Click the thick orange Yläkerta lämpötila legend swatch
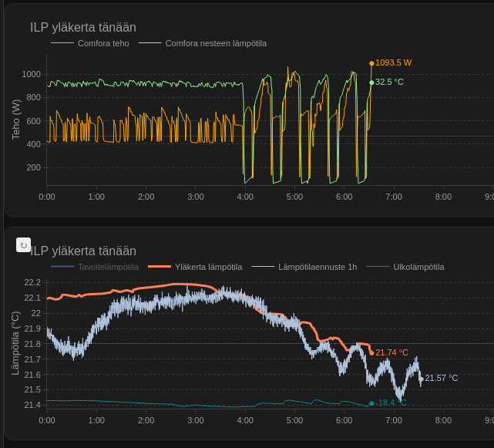Image resolution: width=494 pixels, height=448 pixels. point(159,267)
